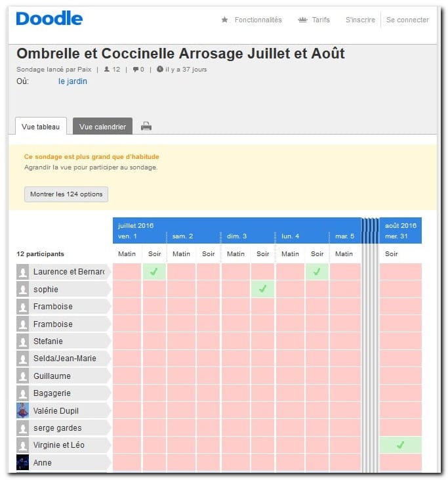This screenshot has height=480, width=448.
Task: Click Se connecter to log in
Action: (x=407, y=20)
